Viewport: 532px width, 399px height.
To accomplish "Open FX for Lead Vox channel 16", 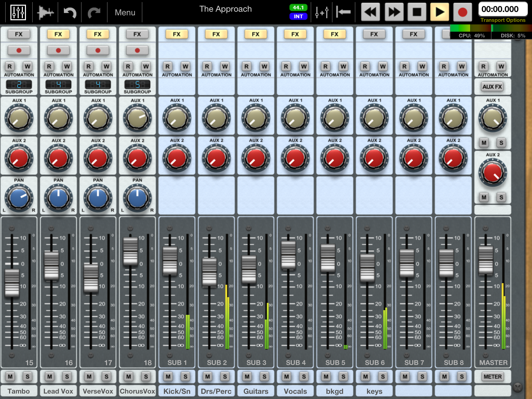I will pyautogui.click(x=58, y=34).
